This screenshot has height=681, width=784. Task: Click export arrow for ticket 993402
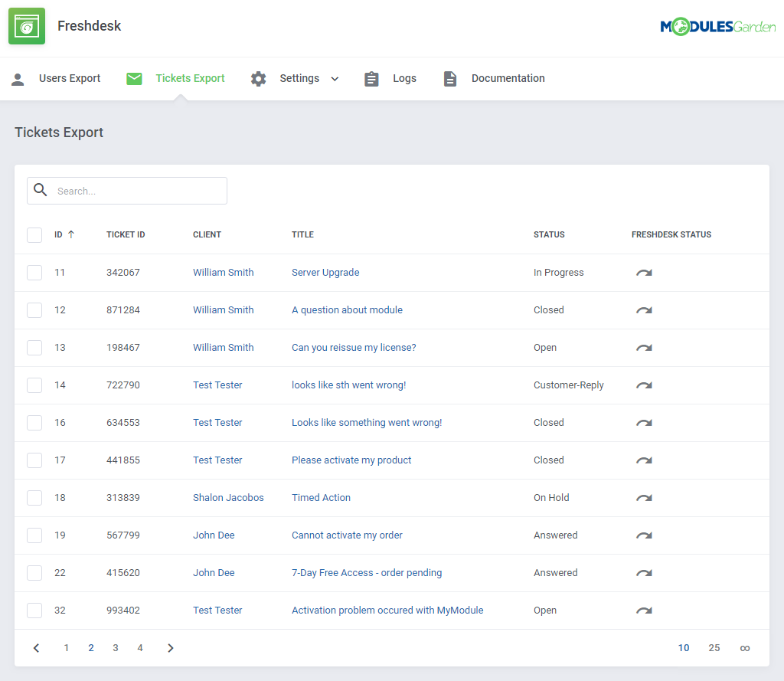(644, 611)
